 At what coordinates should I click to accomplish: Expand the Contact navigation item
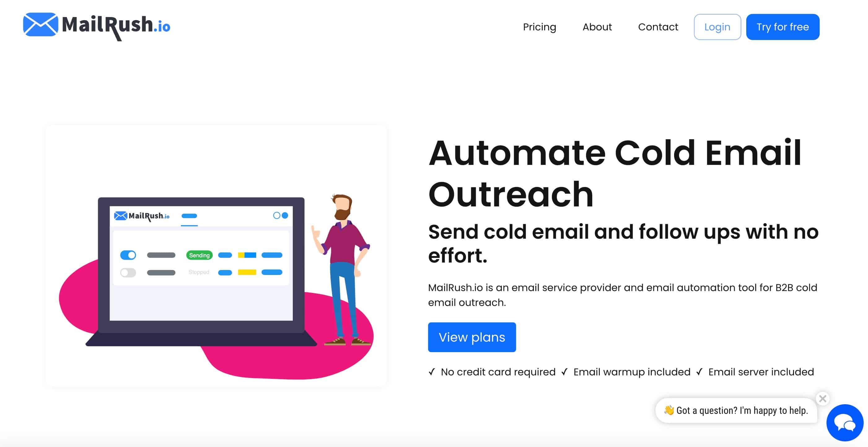coord(658,27)
